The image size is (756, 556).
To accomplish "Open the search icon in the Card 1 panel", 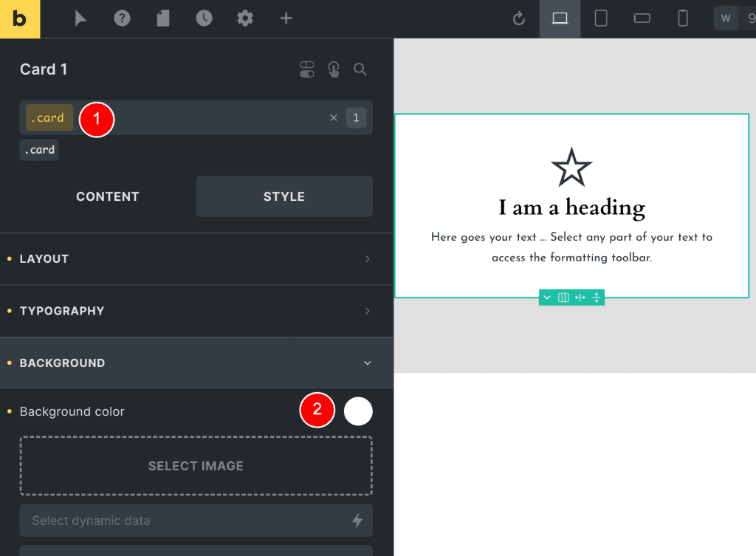I will click(x=360, y=69).
